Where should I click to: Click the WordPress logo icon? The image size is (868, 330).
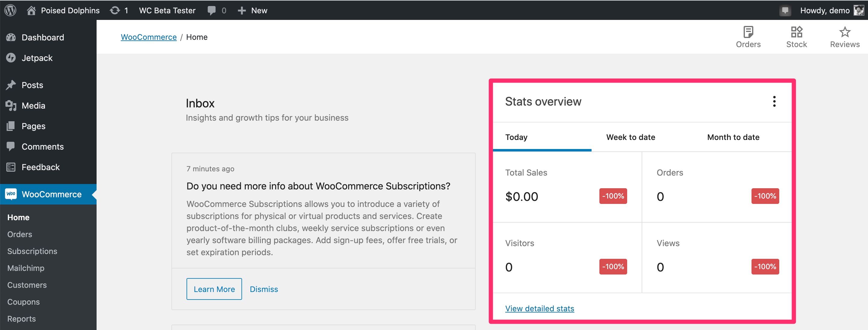click(10, 10)
